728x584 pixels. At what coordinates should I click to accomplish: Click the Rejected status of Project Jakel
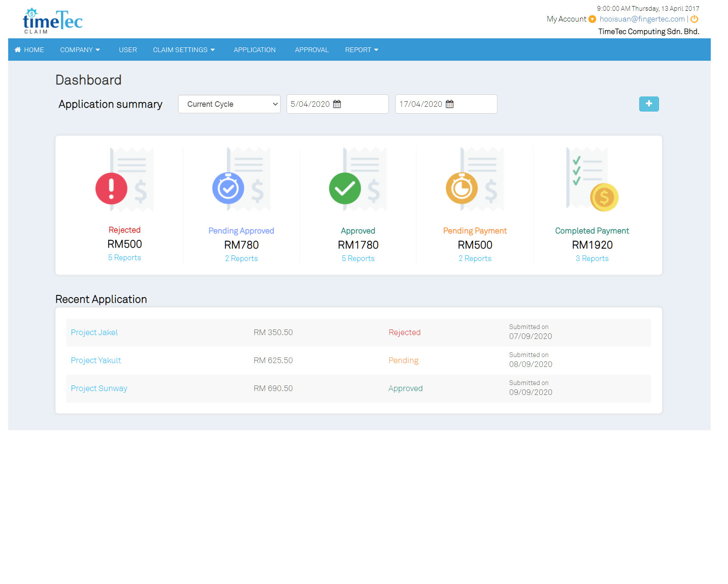404,332
